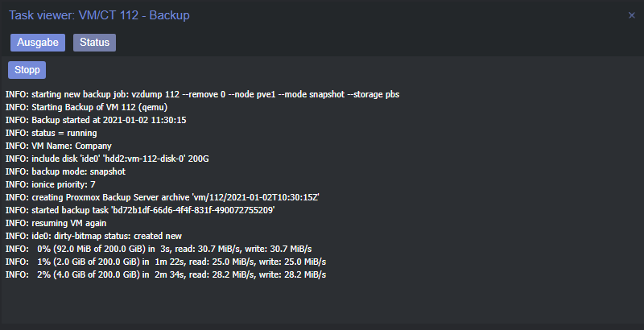The width and height of the screenshot is (644, 330).
Task: Click the 'started backup task' UUID line
Action: pyautogui.click(x=140, y=210)
